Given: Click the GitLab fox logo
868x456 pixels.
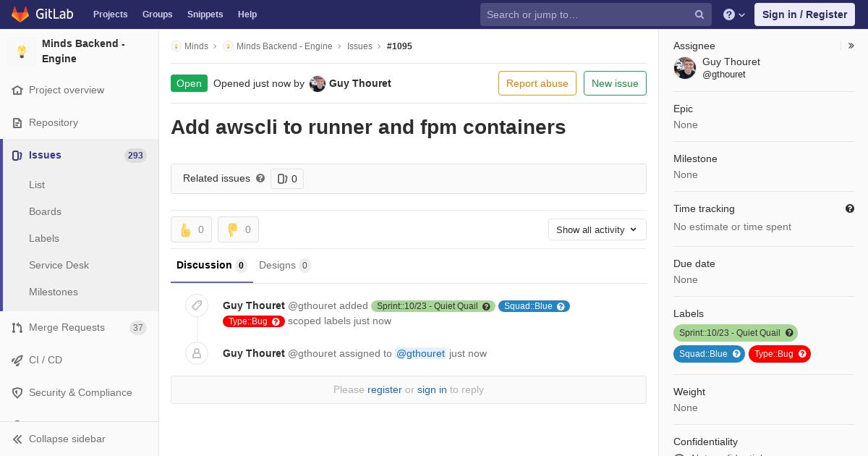Looking at the screenshot, I should coord(20,14).
